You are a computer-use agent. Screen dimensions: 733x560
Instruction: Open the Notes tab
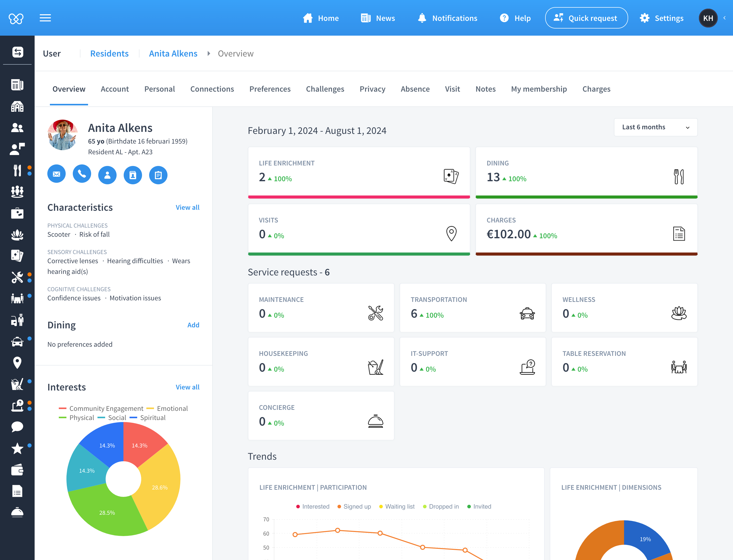pos(485,89)
